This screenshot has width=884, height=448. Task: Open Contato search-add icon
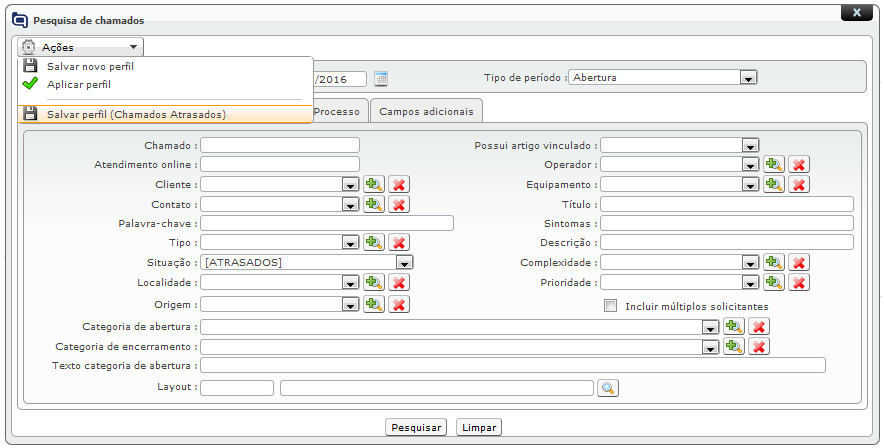374,204
